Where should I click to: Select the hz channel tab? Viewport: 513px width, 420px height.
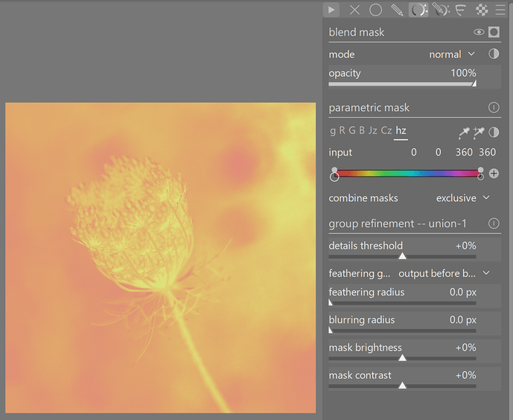coord(401,130)
